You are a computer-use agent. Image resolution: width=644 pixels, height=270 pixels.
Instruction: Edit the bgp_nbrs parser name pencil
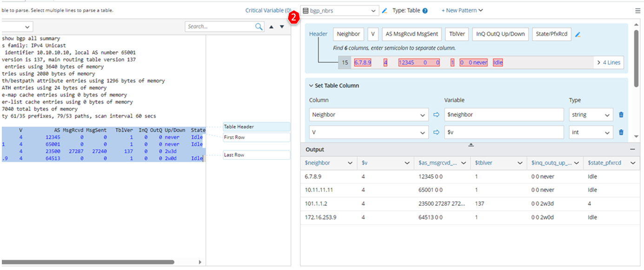click(385, 11)
